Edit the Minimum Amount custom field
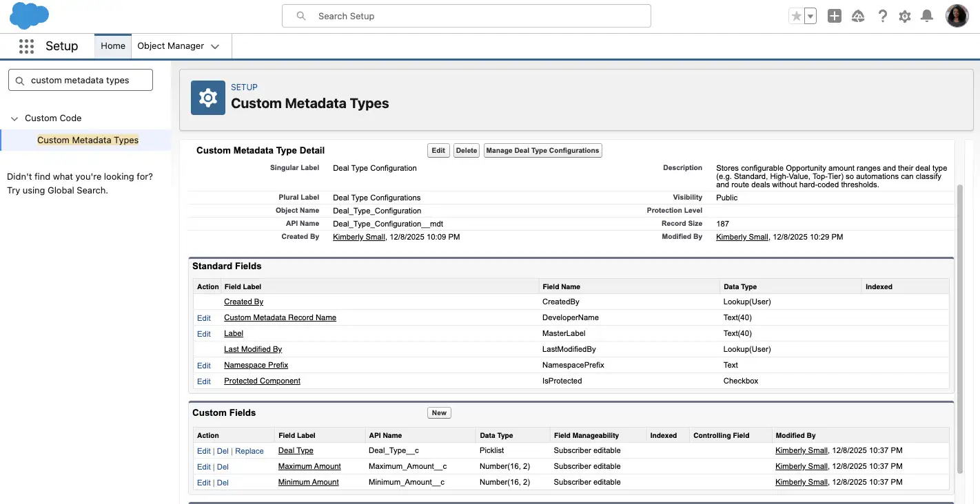Screen dimensions: 980x504 204,483
